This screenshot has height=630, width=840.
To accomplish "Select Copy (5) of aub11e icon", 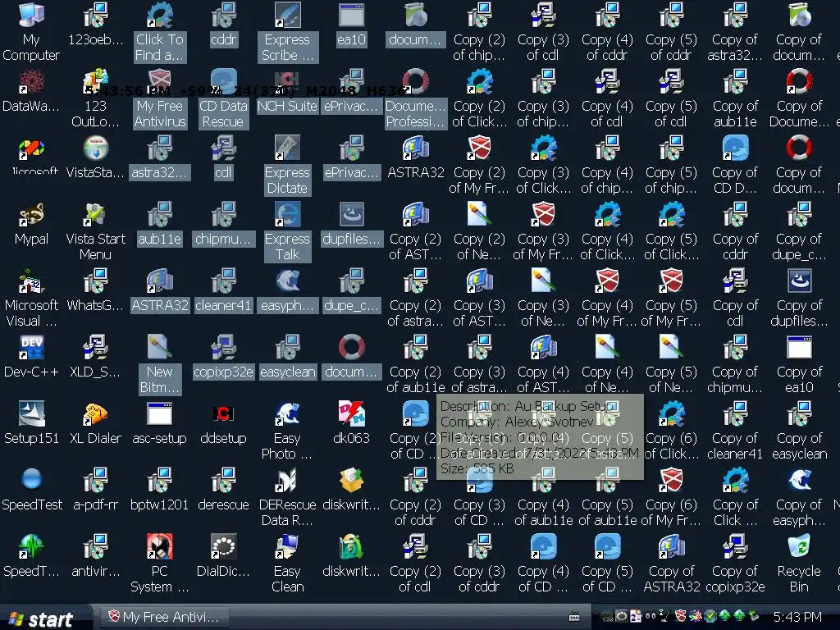I will coord(607,481).
